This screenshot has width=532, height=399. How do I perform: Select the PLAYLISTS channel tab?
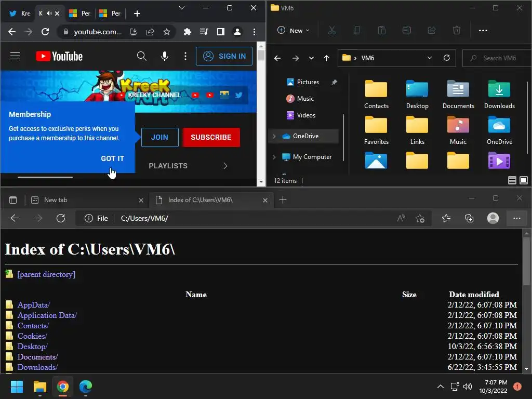(168, 166)
